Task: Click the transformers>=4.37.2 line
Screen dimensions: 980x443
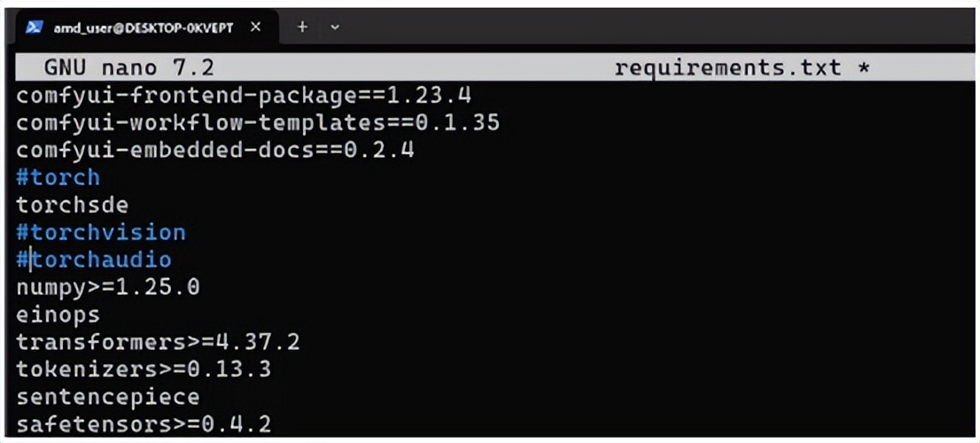Action: click(x=158, y=342)
